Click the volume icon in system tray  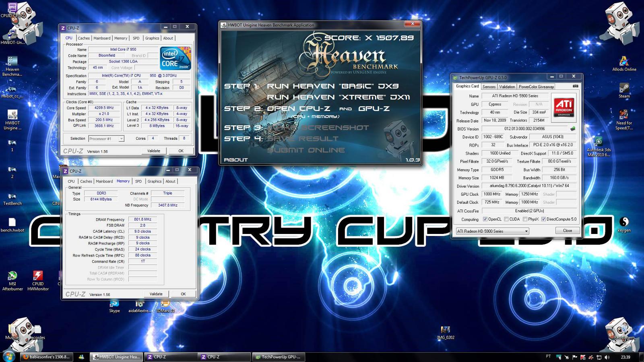click(607, 357)
